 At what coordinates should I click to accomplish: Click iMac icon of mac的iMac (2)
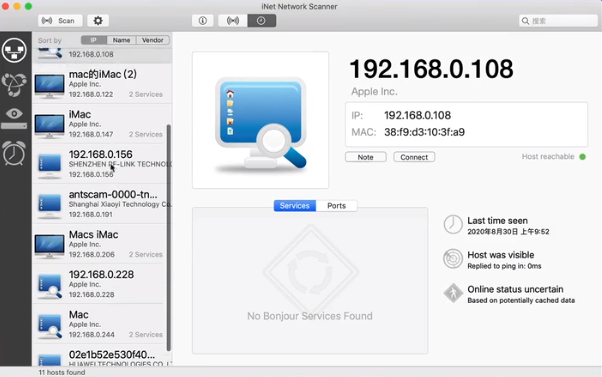49,86
